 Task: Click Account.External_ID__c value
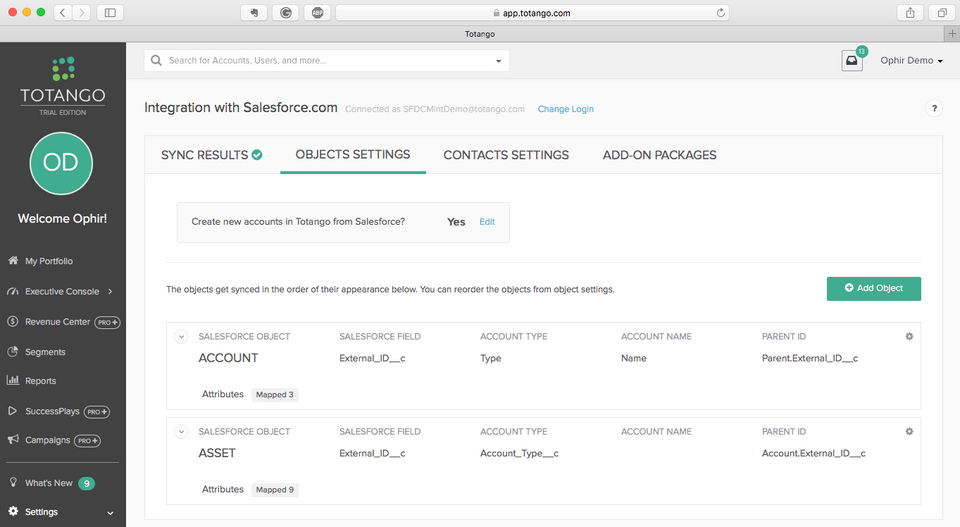[813, 453]
